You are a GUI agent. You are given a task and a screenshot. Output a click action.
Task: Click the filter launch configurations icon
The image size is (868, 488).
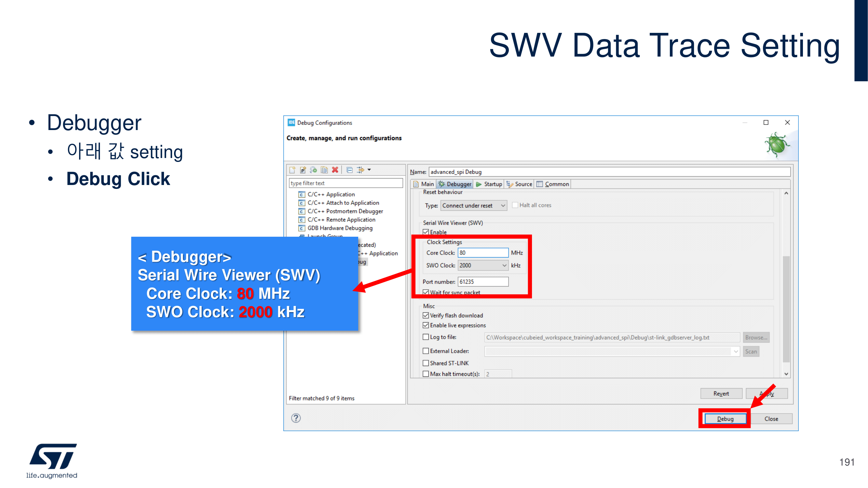coord(360,170)
